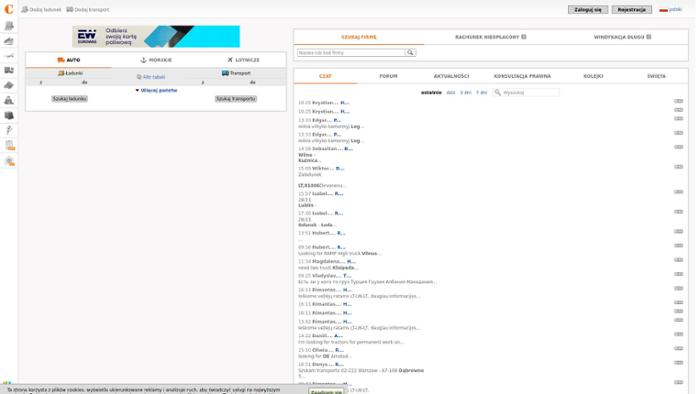
Task: Select the Święta tab
Action: click(656, 76)
